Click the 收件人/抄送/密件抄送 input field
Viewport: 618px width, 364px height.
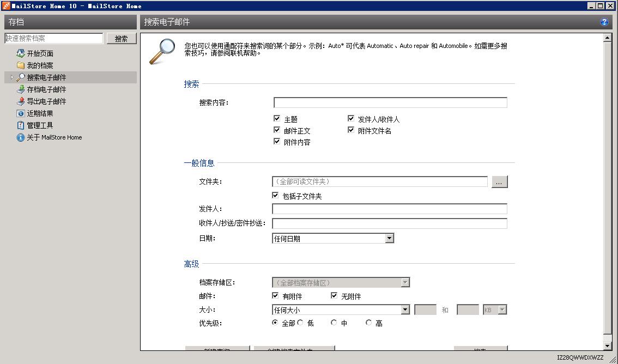390,223
